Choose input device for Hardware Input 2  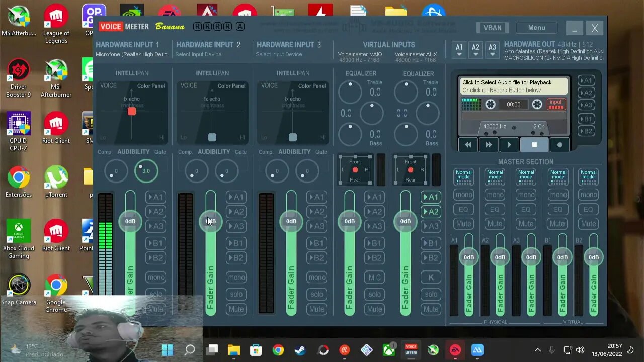pyautogui.click(x=199, y=54)
